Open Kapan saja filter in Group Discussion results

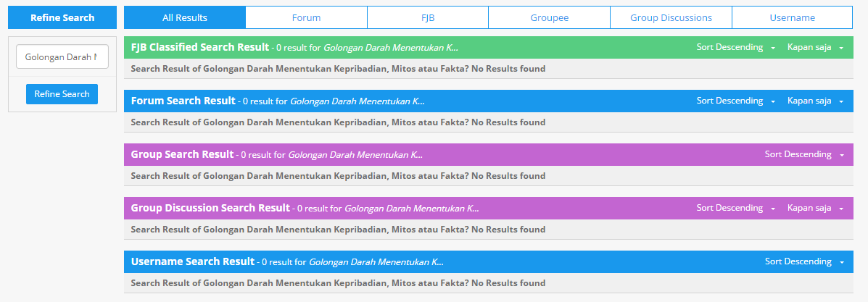(x=815, y=209)
